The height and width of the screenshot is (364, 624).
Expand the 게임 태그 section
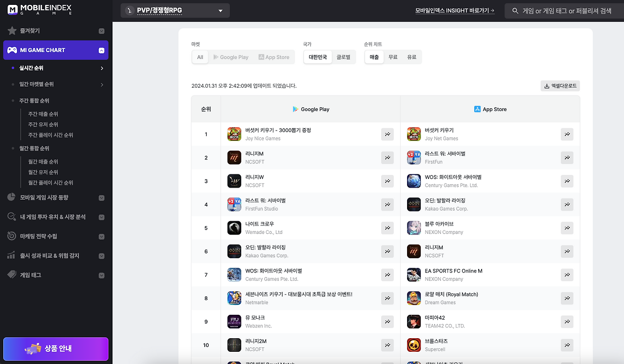101,275
